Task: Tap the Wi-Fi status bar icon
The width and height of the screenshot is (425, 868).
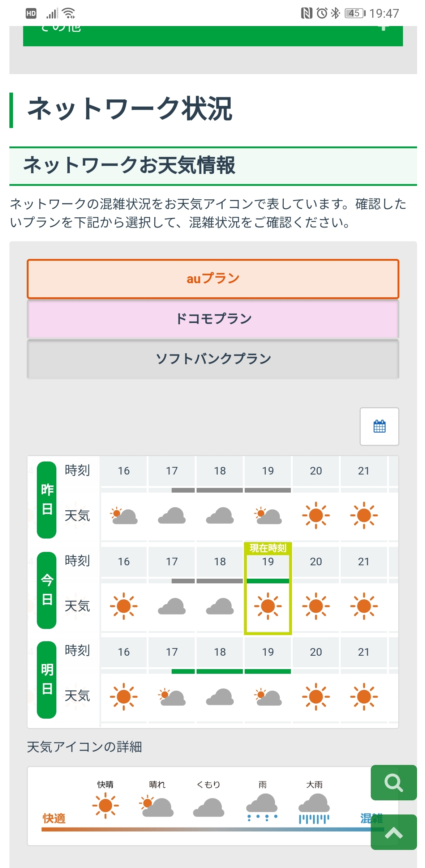Action: [68, 13]
